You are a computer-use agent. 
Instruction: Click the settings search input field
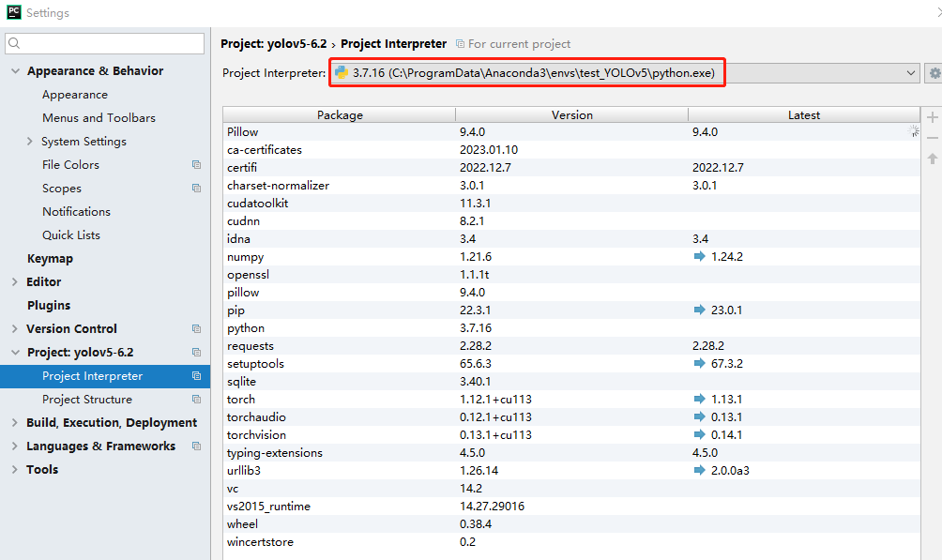[104, 43]
